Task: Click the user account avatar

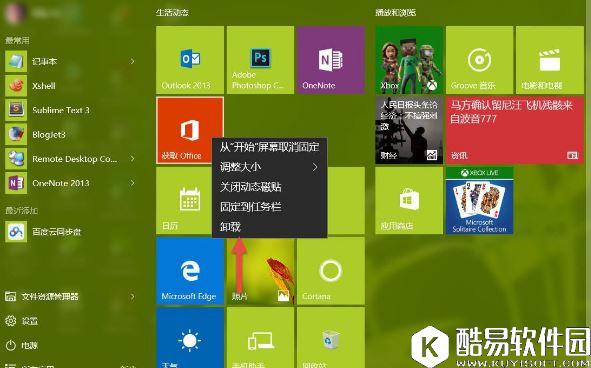Action: (14, 12)
